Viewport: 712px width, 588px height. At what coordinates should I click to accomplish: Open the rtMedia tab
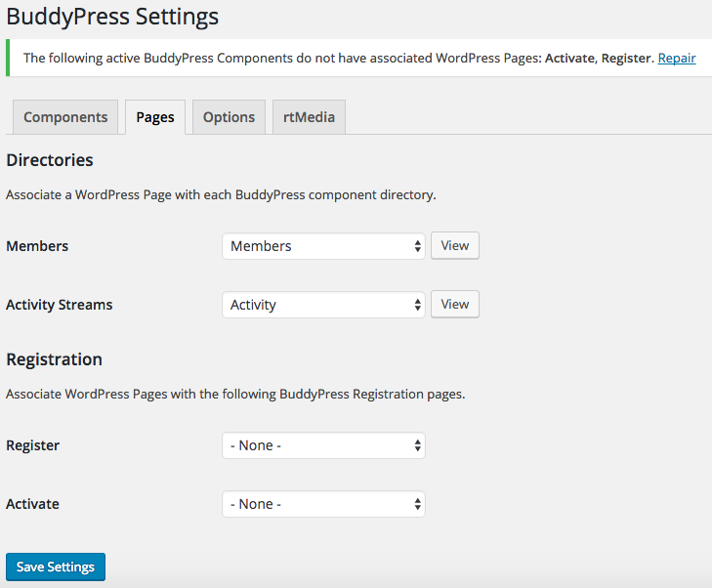[309, 117]
